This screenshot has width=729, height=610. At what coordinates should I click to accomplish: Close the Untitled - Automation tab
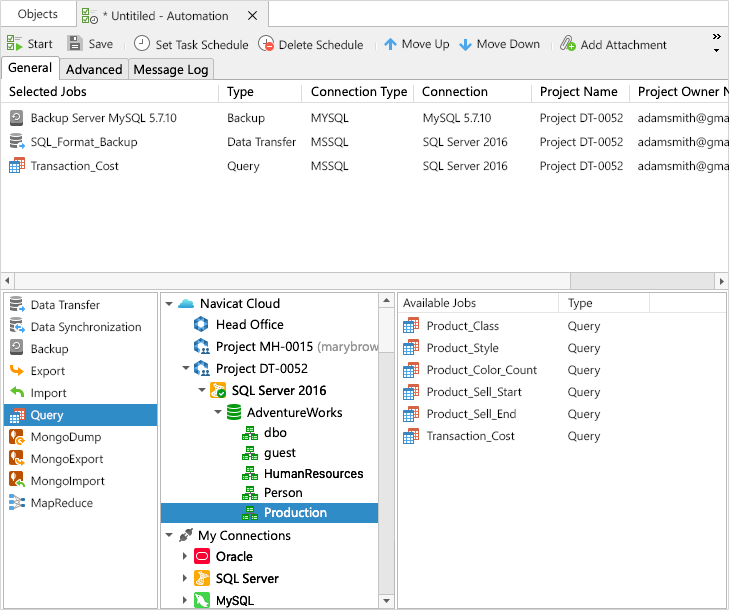pyautogui.click(x=252, y=16)
